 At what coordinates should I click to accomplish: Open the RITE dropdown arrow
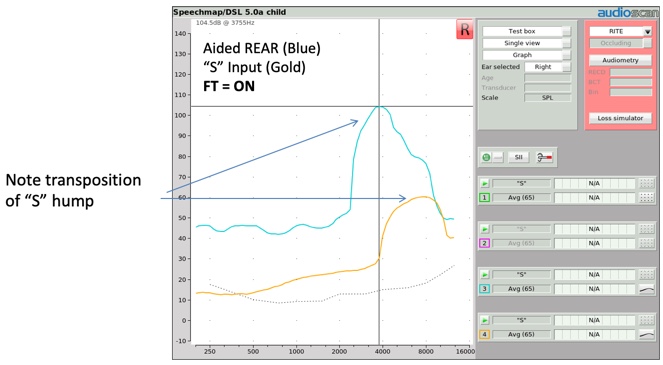point(647,31)
